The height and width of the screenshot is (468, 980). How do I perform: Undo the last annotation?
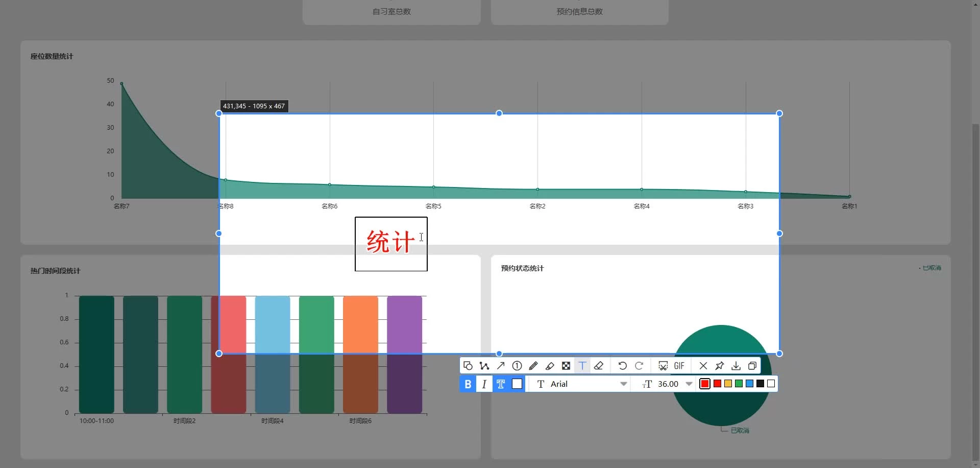(x=622, y=366)
